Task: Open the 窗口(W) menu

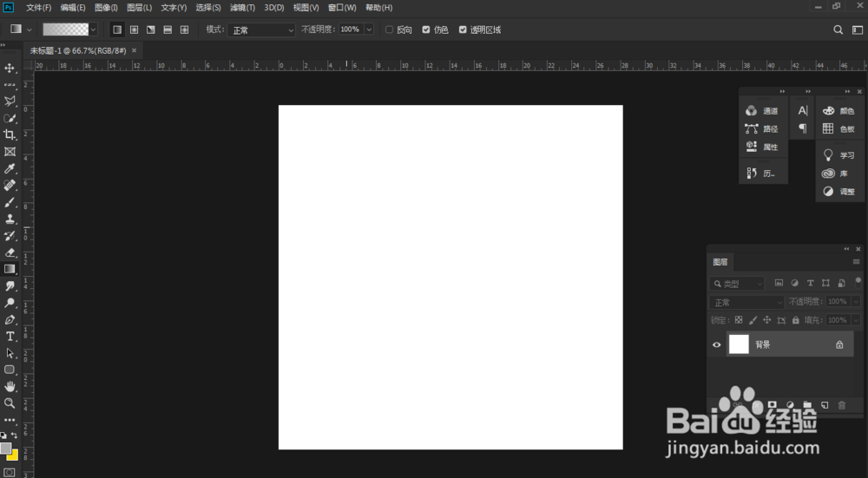Action: tap(342, 8)
